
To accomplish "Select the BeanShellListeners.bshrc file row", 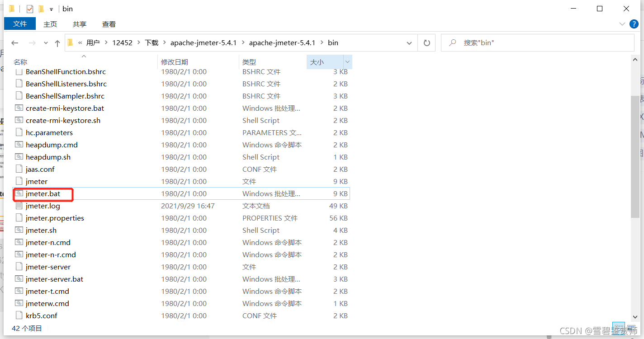I will pyautogui.click(x=181, y=84).
